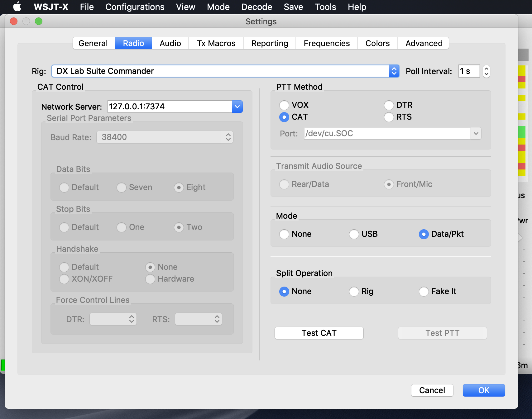Click the Test PTT button
The height and width of the screenshot is (419, 532).
click(x=442, y=333)
